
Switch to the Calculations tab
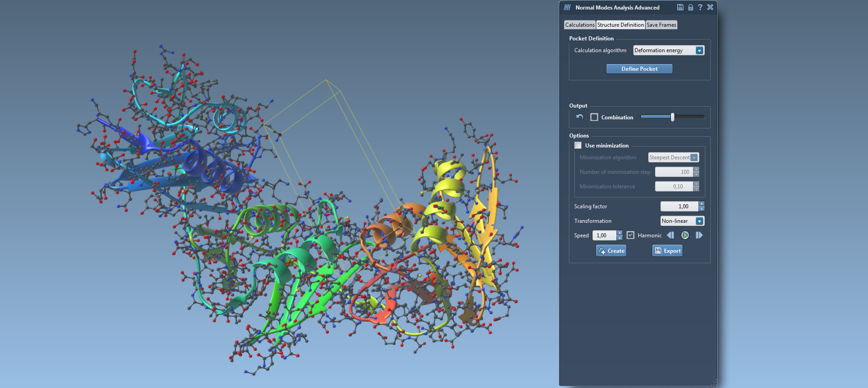[580, 25]
